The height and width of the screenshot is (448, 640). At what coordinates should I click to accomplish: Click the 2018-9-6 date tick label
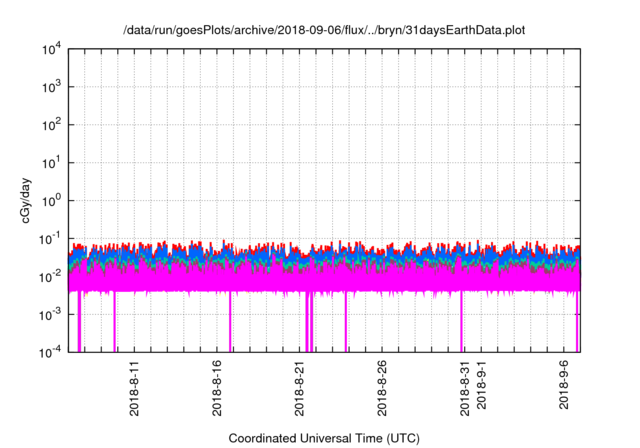pyautogui.click(x=564, y=385)
